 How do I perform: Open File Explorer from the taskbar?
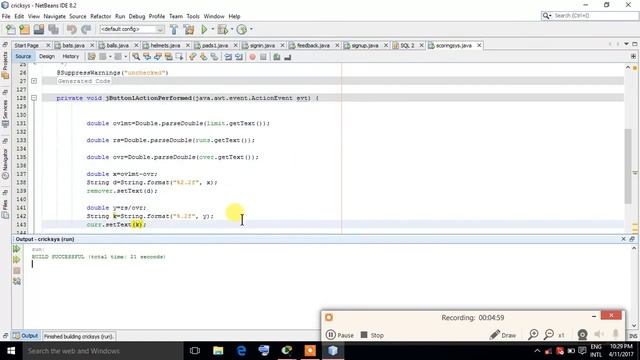pyautogui.click(x=218, y=351)
